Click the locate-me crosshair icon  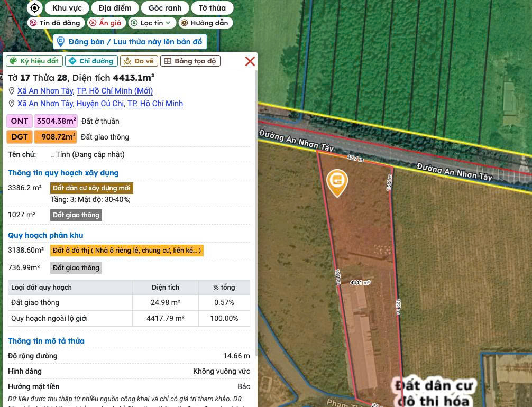click(34, 7)
